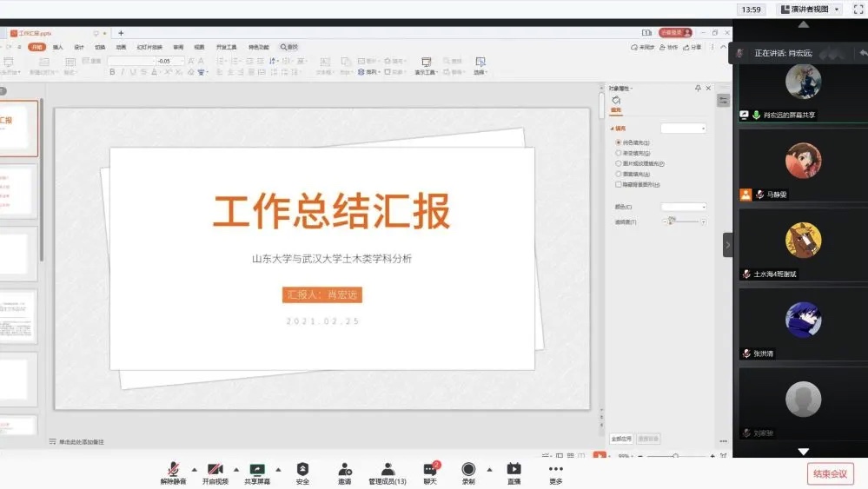
Task: Click the 开启视频 (start video) camera icon
Action: coord(215,469)
